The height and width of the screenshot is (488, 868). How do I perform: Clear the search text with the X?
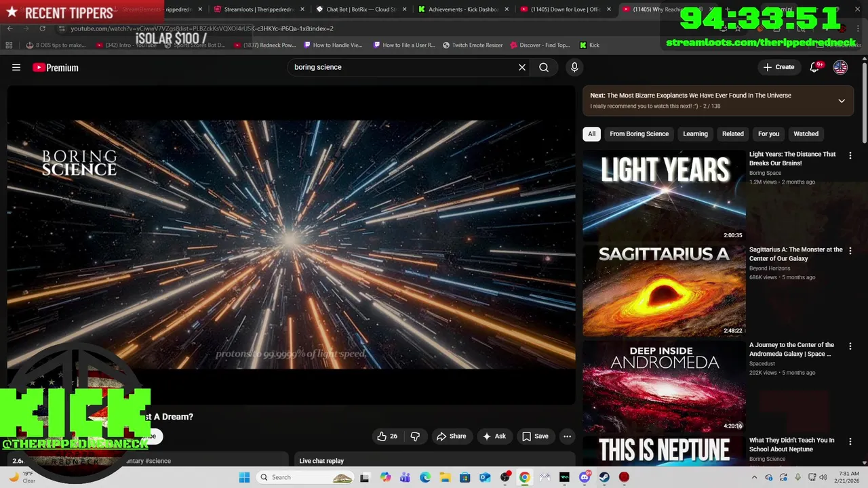point(522,67)
